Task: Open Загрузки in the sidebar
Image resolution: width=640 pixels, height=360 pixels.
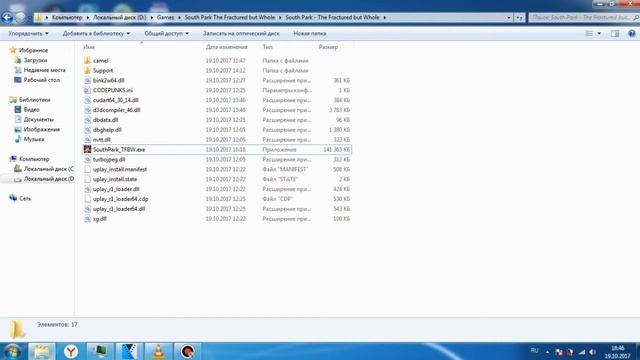Action: pyautogui.click(x=35, y=60)
